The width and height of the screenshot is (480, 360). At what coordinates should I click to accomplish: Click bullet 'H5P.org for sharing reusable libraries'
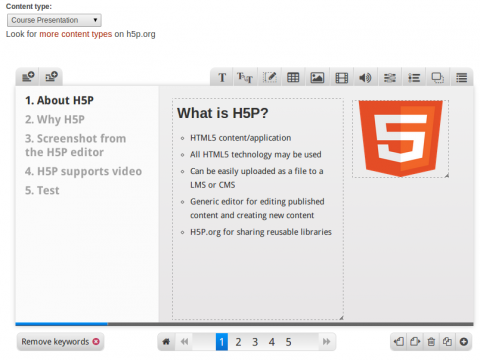pyautogui.click(x=261, y=232)
